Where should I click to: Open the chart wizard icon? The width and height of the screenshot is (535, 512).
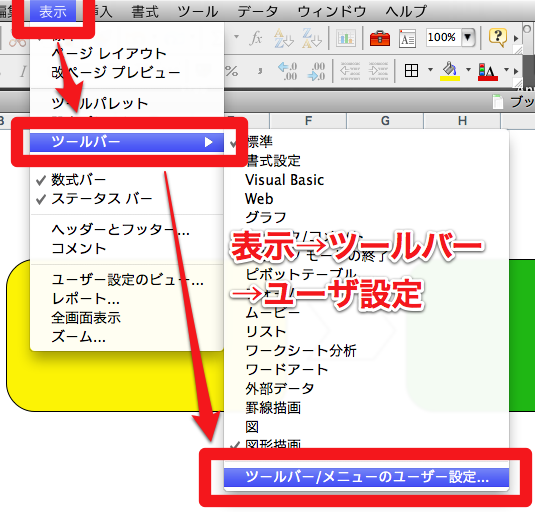pyautogui.click(x=346, y=38)
